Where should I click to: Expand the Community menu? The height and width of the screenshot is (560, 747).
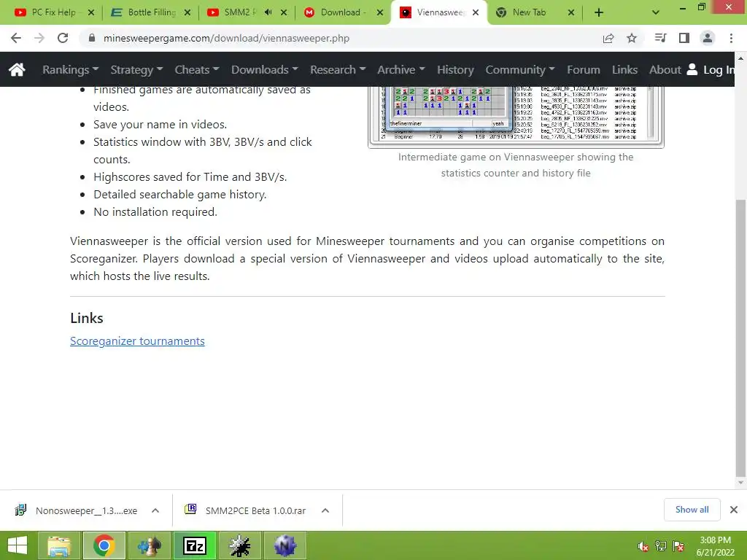point(520,69)
